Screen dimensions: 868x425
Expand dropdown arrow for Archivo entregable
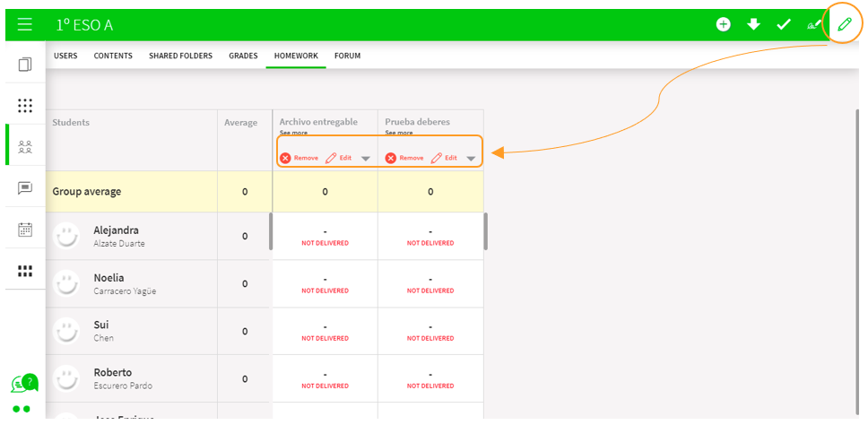pyautogui.click(x=365, y=158)
